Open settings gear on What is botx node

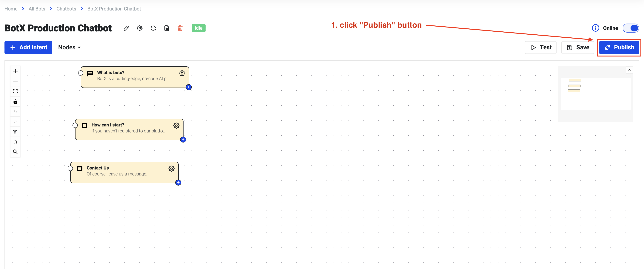[x=182, y=73]
